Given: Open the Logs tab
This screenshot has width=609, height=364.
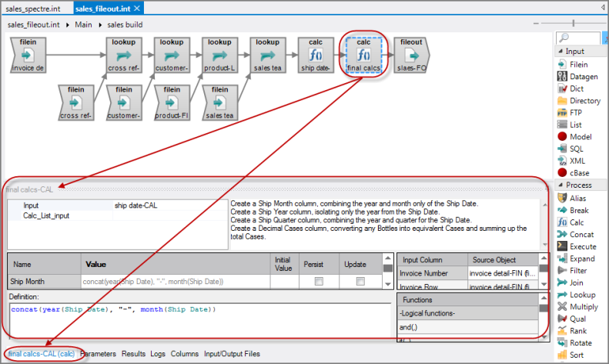Looking at the screenshot, I should click(158, 353).
